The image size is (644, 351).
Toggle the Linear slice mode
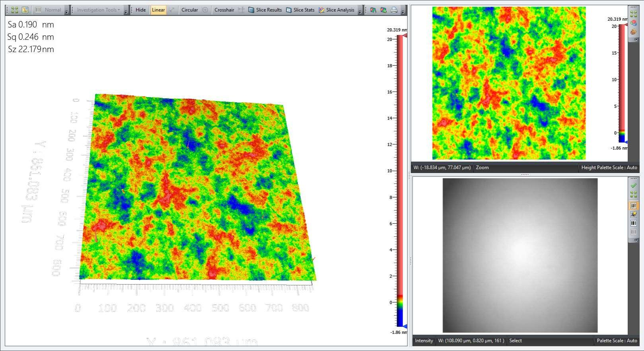click(158, 10)
